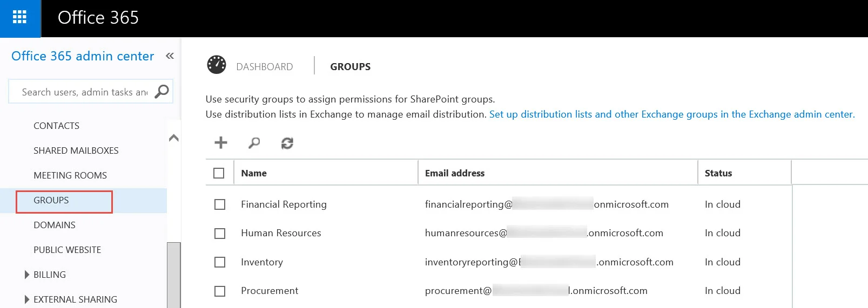
Task: Go to DASHBOARD breadcrumb link
Action: [x=265, y=67]
